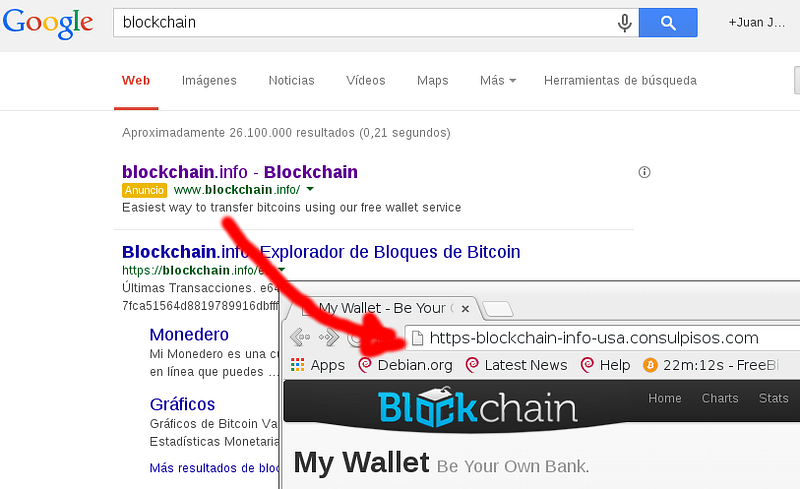Expand the Más dropdown menu
The width and height of the screenshot is (800, 489).
coord(498,80)
